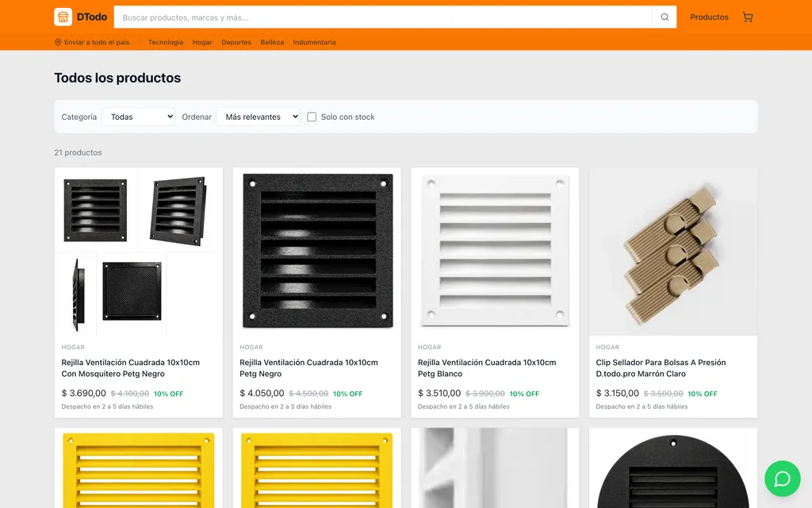The image size is (812, 508).
Task: Click the DTodo store logo icon
Action: coord(63,17)
